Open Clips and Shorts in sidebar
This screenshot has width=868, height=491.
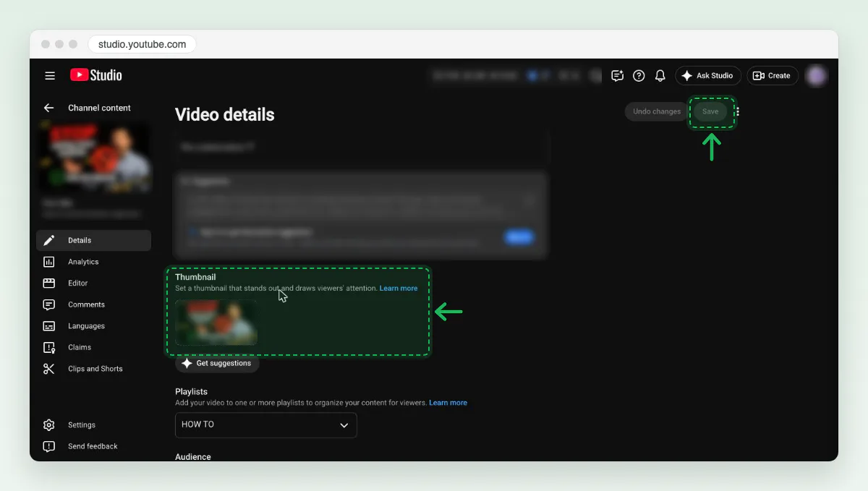pyautogui.click(x=94, y=369)
